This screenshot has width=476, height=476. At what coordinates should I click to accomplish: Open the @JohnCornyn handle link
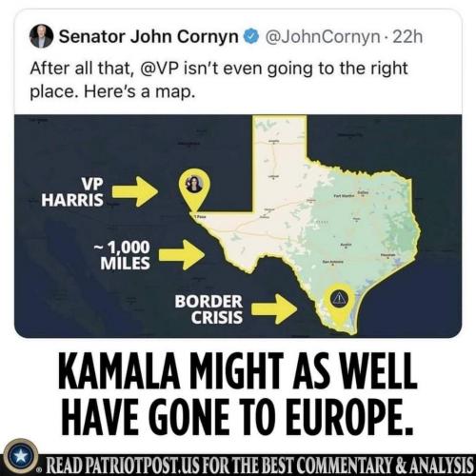tap(322, 37)
